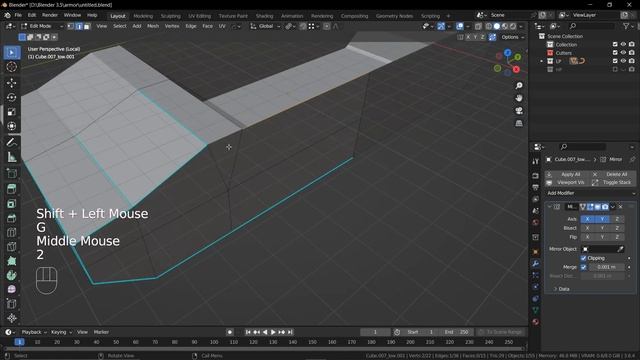640x360 pixels.
Task: Click the Toggle Stack button
Action: click(613, 182)
